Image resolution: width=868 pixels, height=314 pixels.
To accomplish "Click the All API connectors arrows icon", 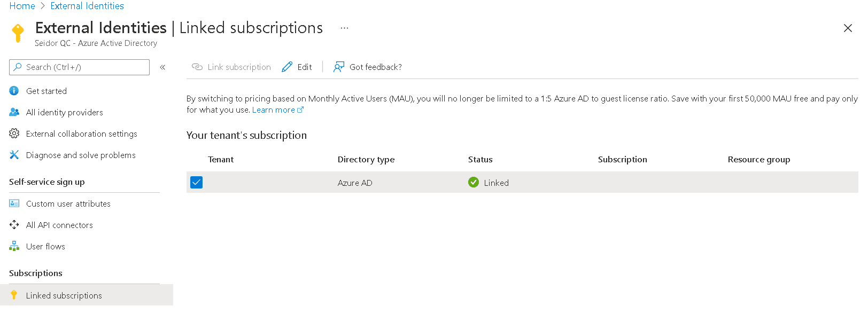I will point(14,225).
